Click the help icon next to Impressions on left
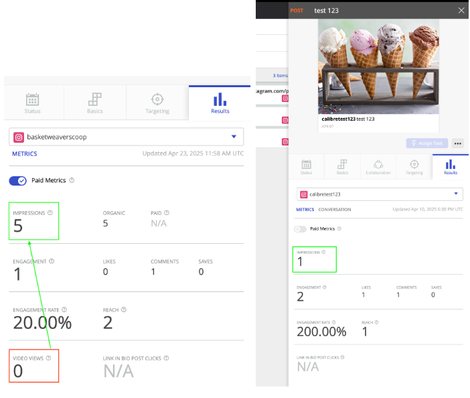The image size is (470, 398). (50, 213)
